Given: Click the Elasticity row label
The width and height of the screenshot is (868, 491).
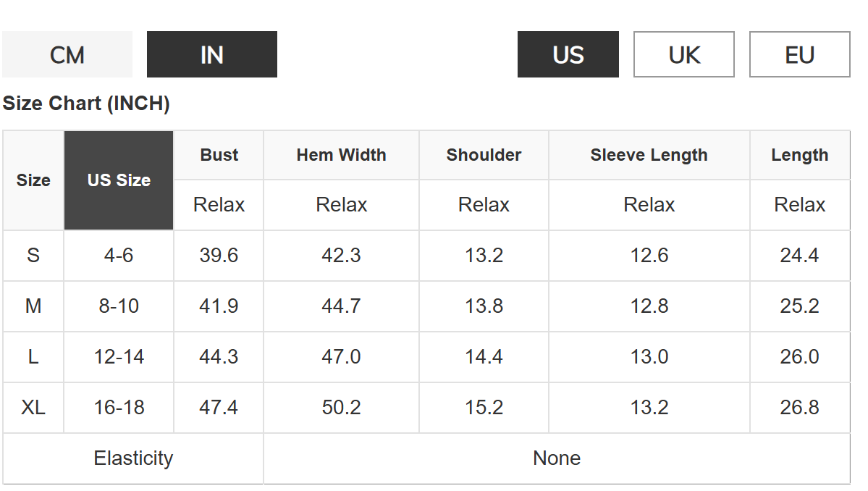Looking at the screenshot, I should [133, 458].
